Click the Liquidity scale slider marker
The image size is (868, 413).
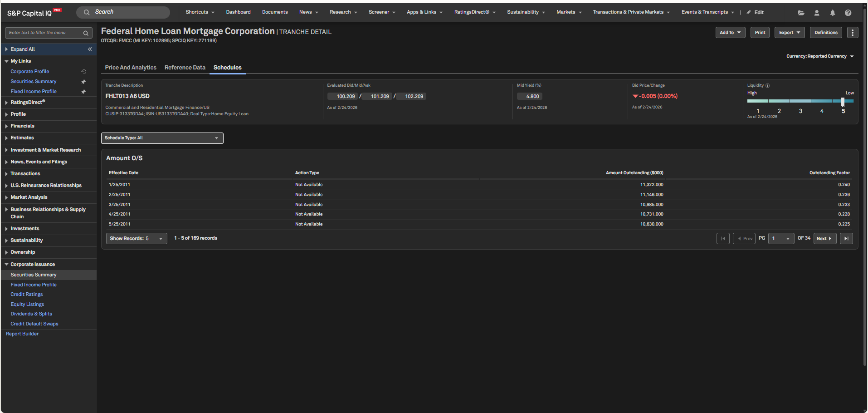point(843,101)
